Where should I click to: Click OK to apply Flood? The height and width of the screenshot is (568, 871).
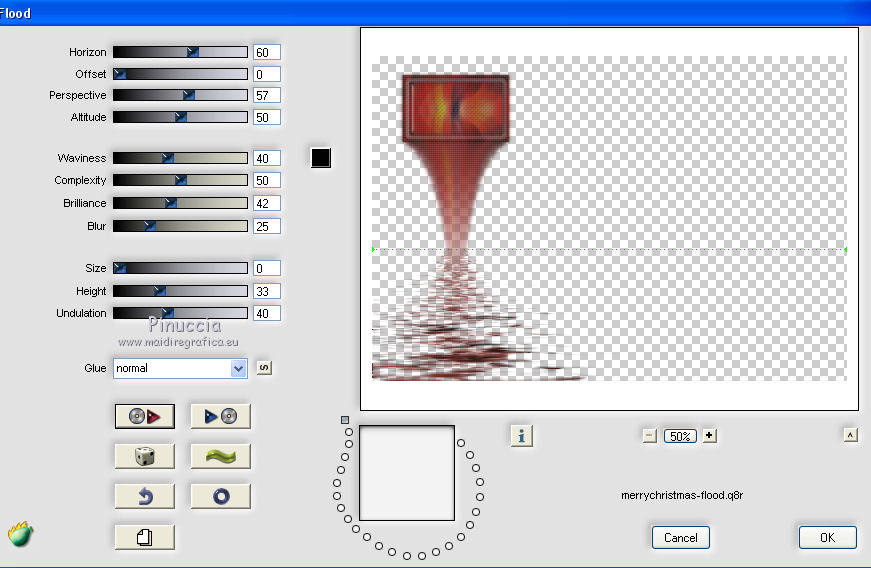tap(828, 537)
